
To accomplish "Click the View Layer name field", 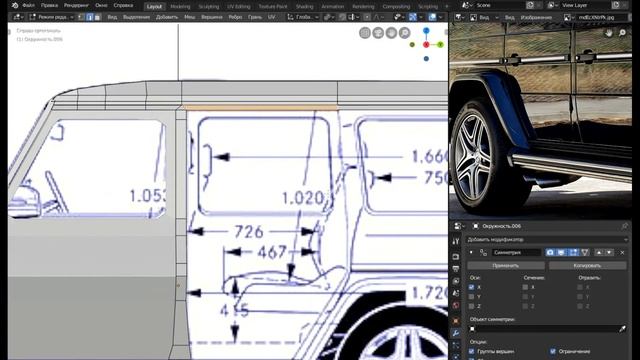I will [585, 5].
